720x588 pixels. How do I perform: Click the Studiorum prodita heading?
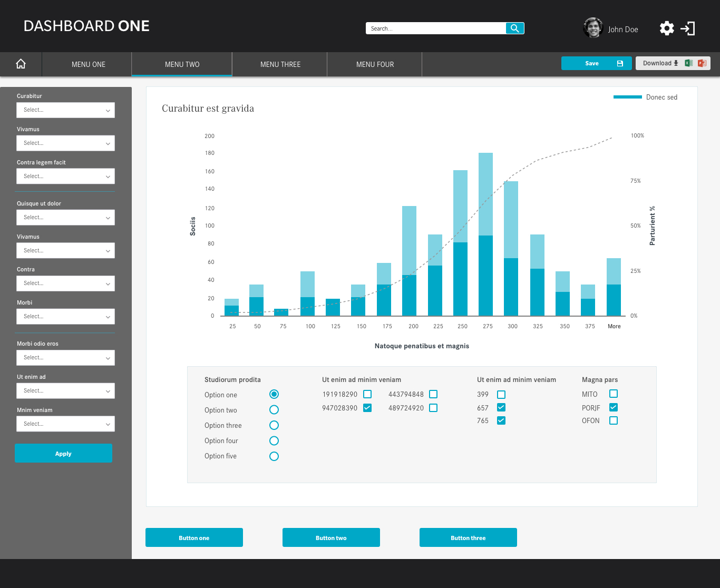(232, 379)
